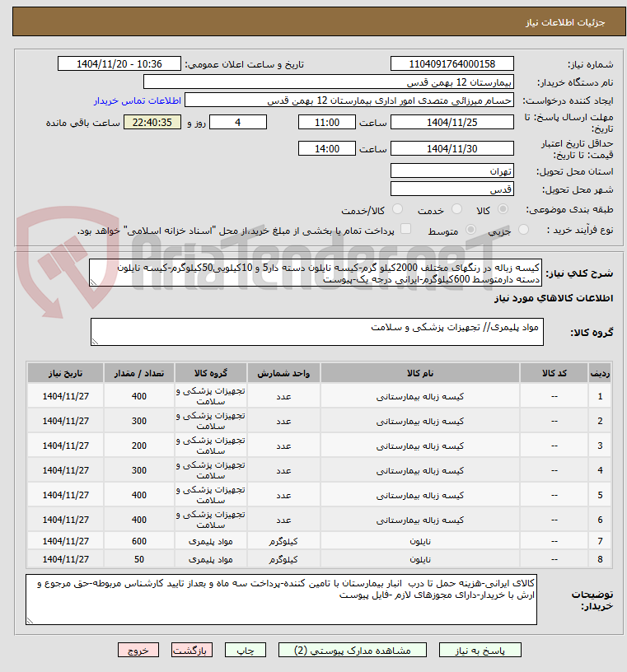Image resolution: width=627 pixels, height=672 pixels.
Task: Click the remaining days field showing 4
Action: point(238,122)
